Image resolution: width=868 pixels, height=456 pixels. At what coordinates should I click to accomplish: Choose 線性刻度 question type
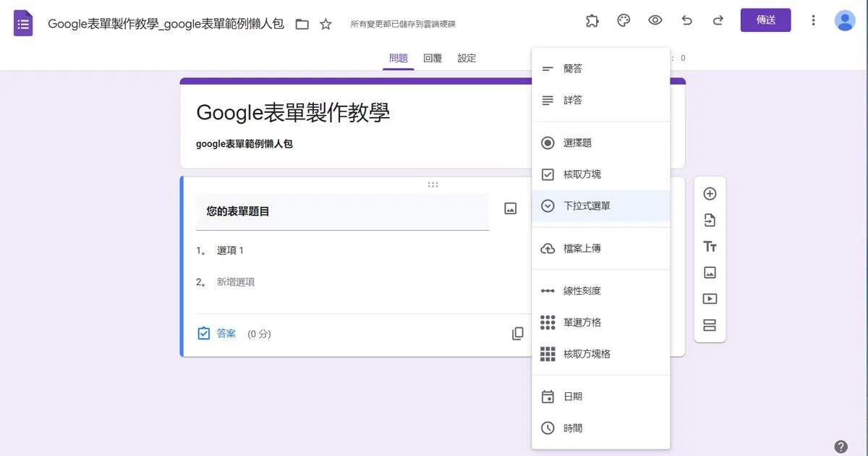point(601,291)
